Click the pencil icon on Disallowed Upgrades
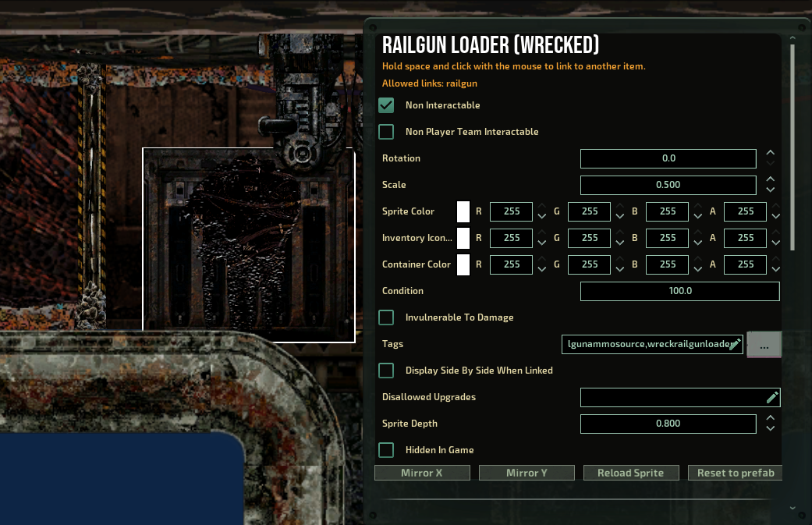The width and height of the screenshot is (812, 525). (x=771, y=397)
